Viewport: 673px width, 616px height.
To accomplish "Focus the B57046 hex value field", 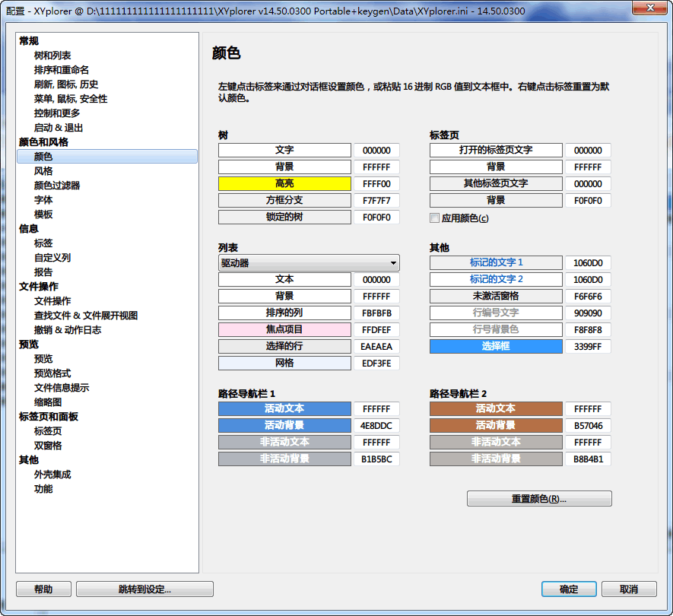I will coord(588,425).
